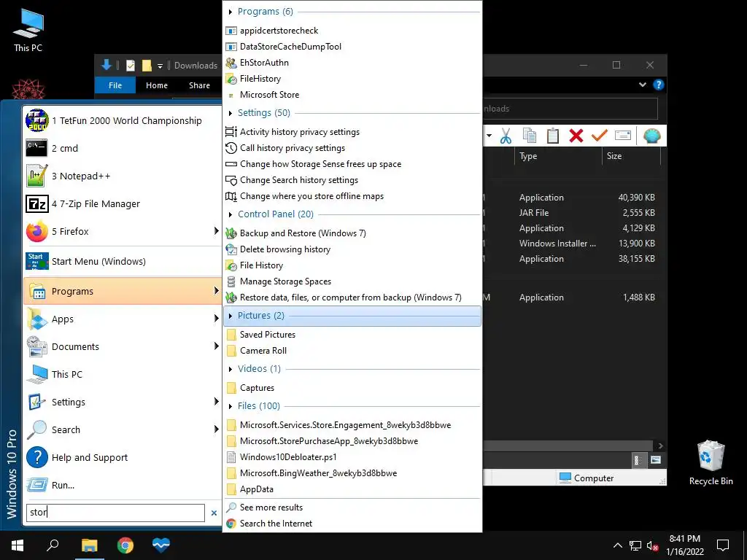Collapse the Pictures (2) results group
Viewport: 747px width, 560px height.
[230, 316]
